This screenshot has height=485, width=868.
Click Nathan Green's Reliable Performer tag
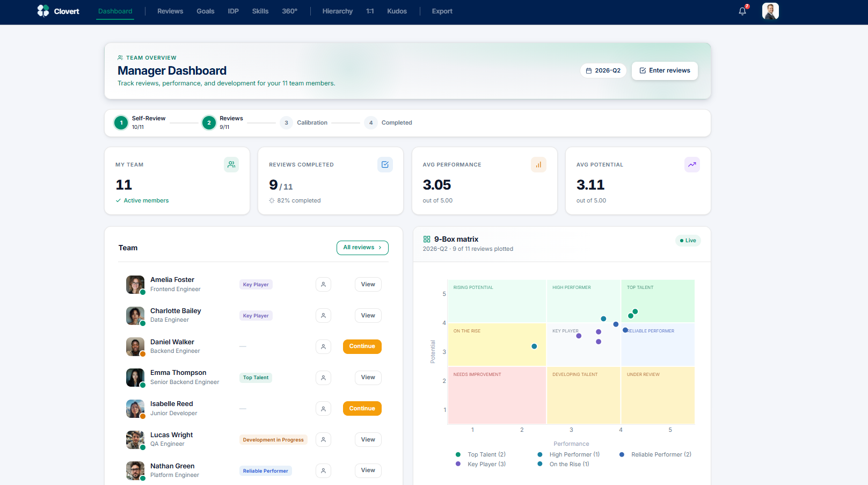(266, 471)
